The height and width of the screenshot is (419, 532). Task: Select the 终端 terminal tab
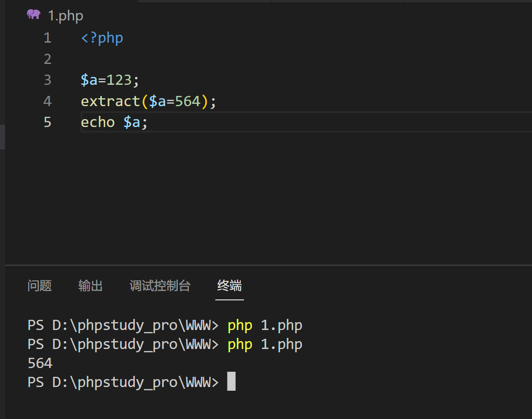pos(229,286)
